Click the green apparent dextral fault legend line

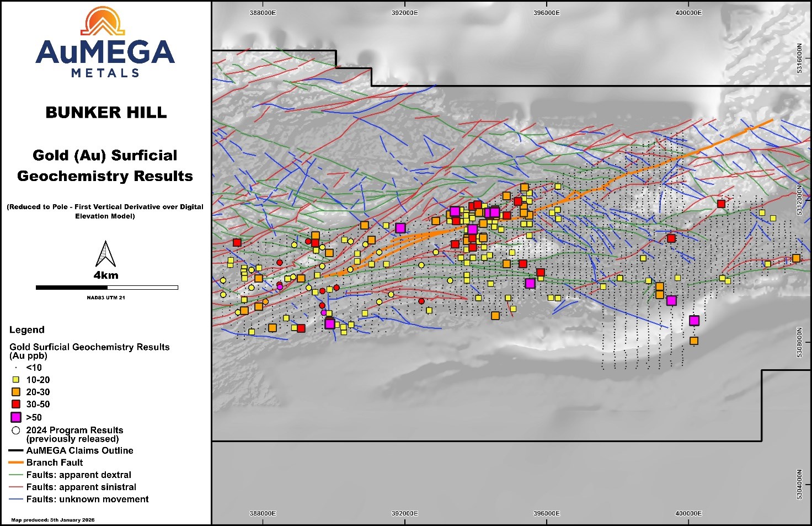coord(16,475)
